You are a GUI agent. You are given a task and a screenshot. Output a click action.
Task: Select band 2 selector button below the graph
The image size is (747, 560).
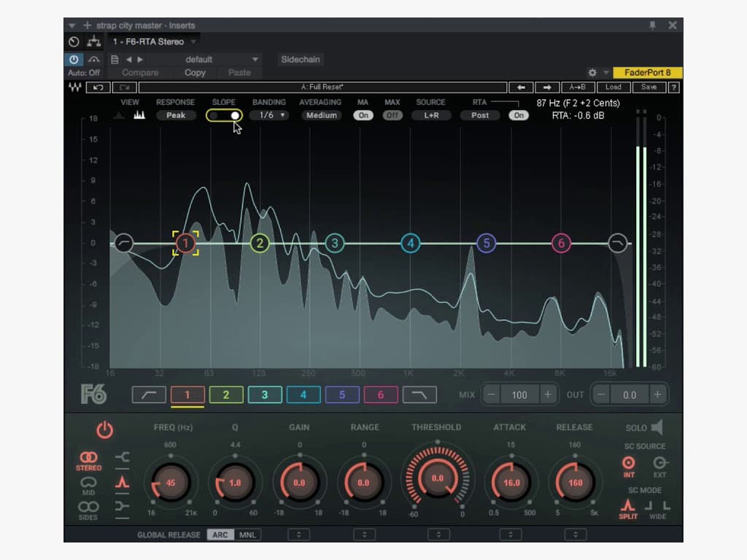226,394
